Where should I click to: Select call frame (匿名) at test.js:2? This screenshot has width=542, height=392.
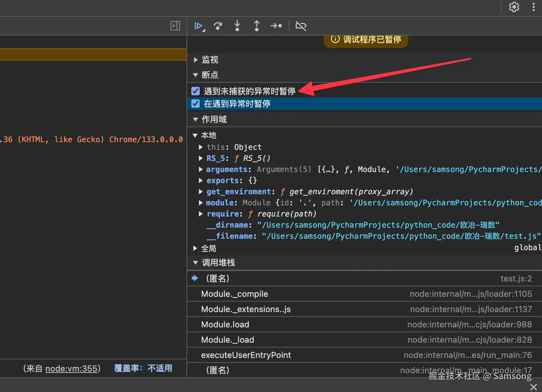(x=364, y=278)
